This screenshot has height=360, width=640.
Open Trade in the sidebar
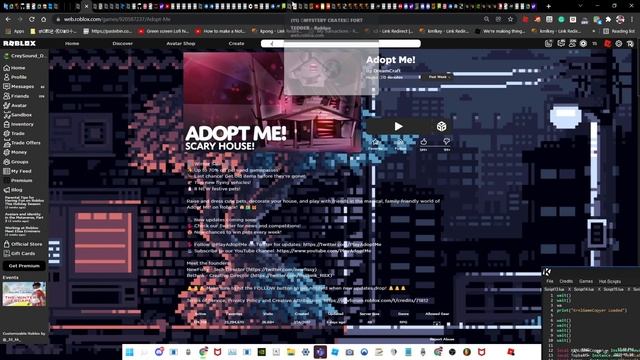pyautogui.click(x=14, y=133)
